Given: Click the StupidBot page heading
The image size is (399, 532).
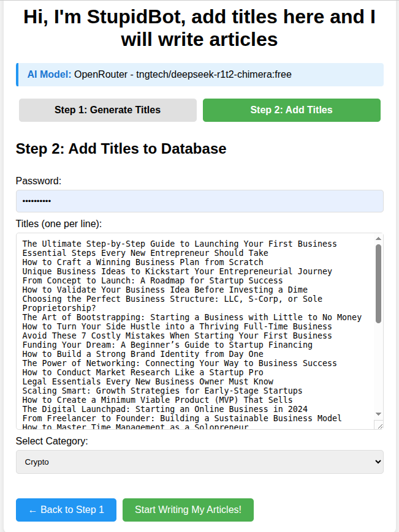Looking at the screenshot, I should (199, 28).
